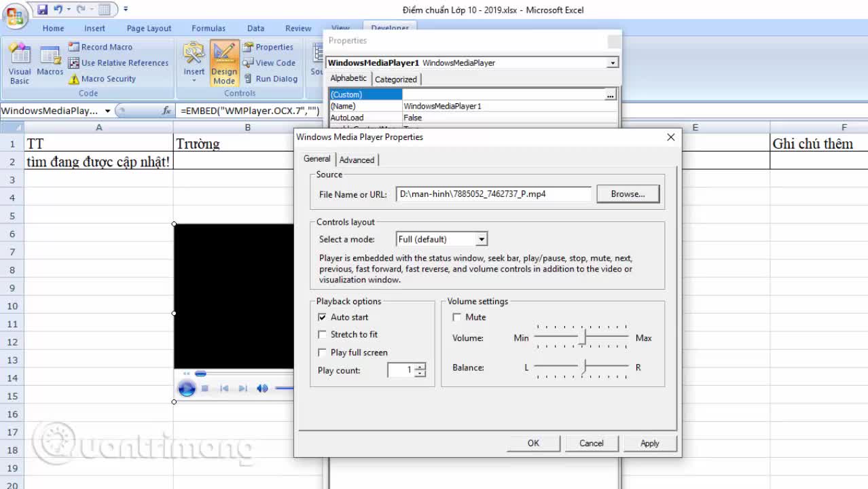Click the formula bar EMBED formula
Screen dimensions: 868x489
coord(250,110)
